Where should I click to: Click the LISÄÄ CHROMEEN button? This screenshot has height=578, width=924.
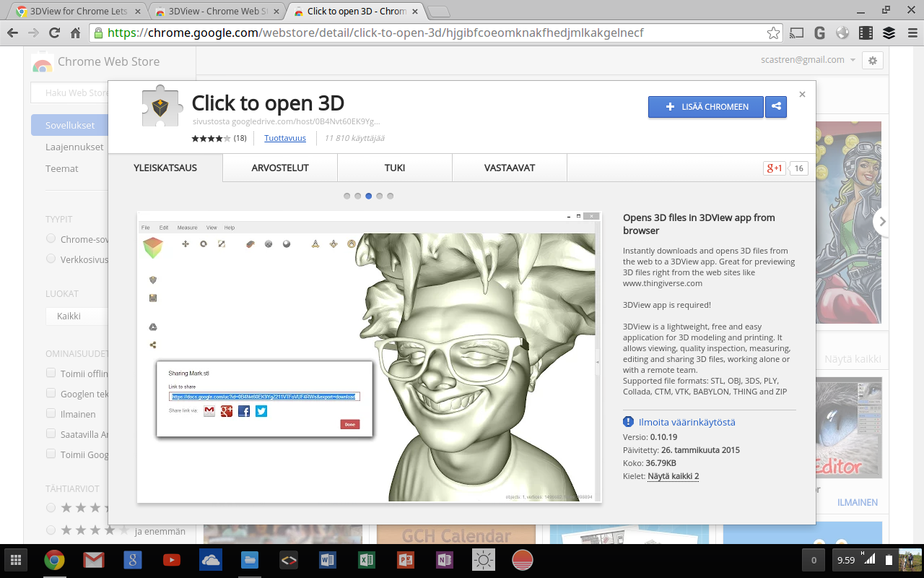tap(706, 107)
